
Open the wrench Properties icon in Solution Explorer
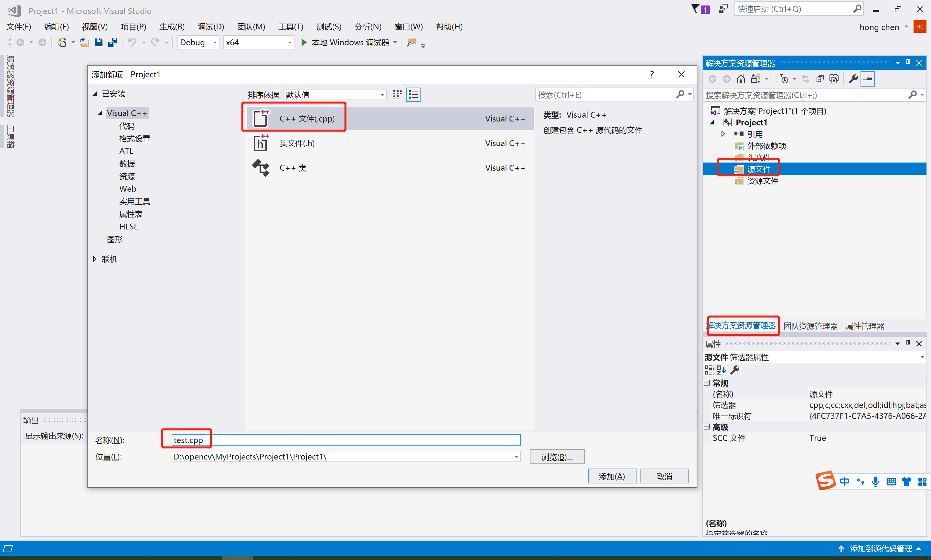853,79
